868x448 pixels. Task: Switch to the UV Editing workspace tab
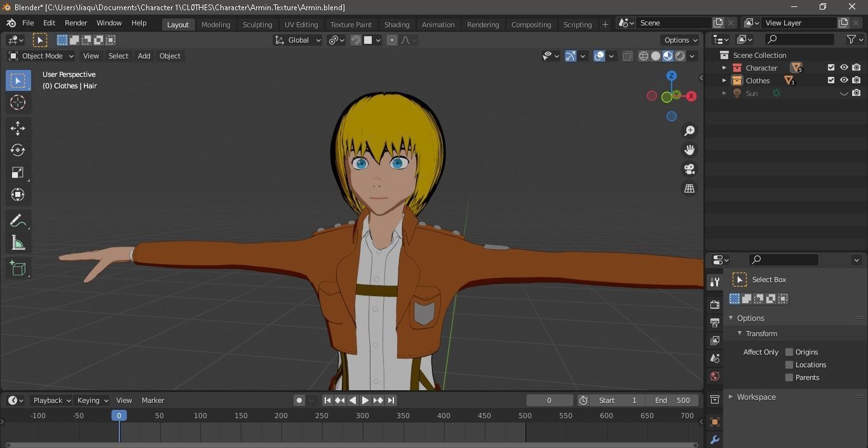click(x=301, y=24)
